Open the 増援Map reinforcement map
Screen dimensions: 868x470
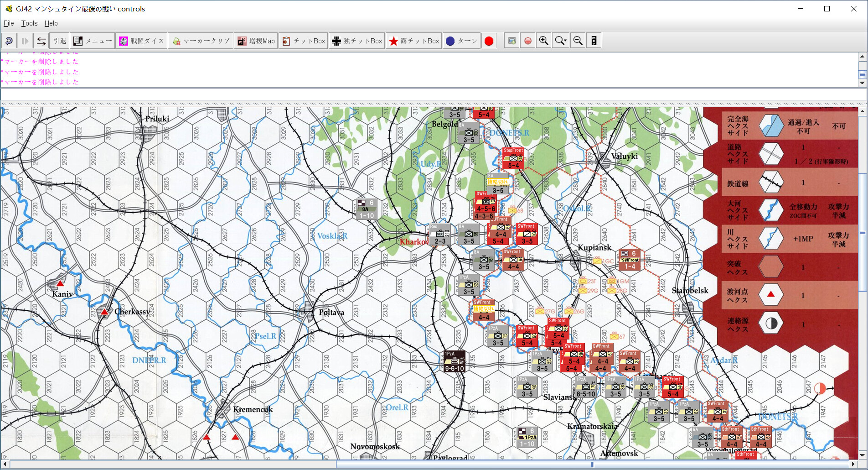point(256,41)
